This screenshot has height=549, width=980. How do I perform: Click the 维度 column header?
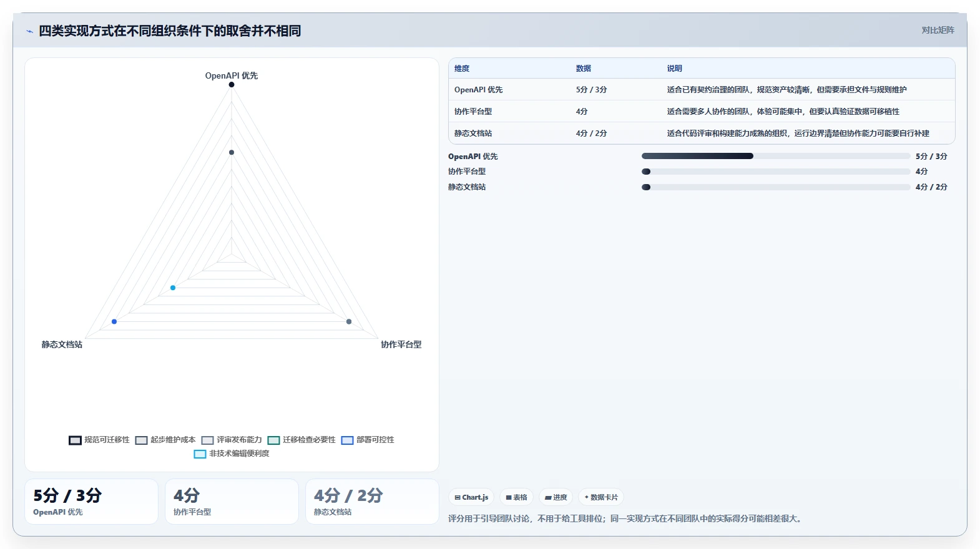click(462, 69)
